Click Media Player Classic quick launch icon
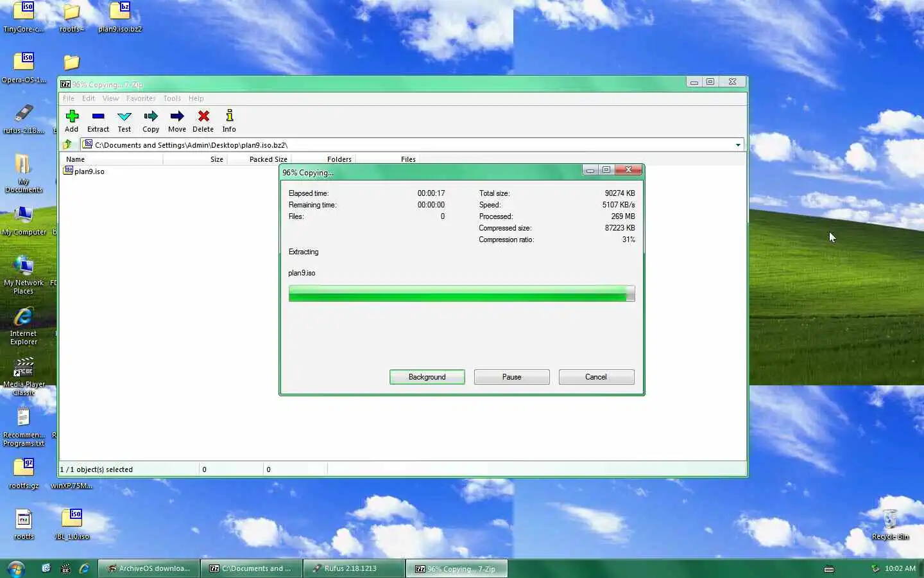924x578 pixels. click(65, 568)
